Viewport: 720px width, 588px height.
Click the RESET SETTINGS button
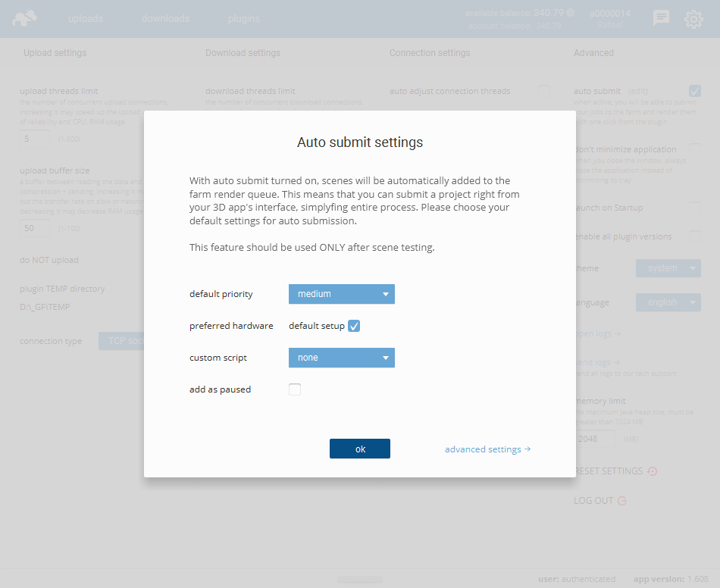(615, 471)
